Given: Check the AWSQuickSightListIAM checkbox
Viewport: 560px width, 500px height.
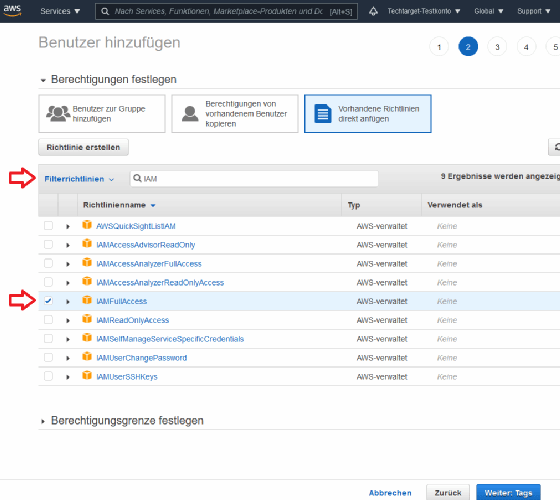Looking at the screenshot, I should [x=48, y=226].
